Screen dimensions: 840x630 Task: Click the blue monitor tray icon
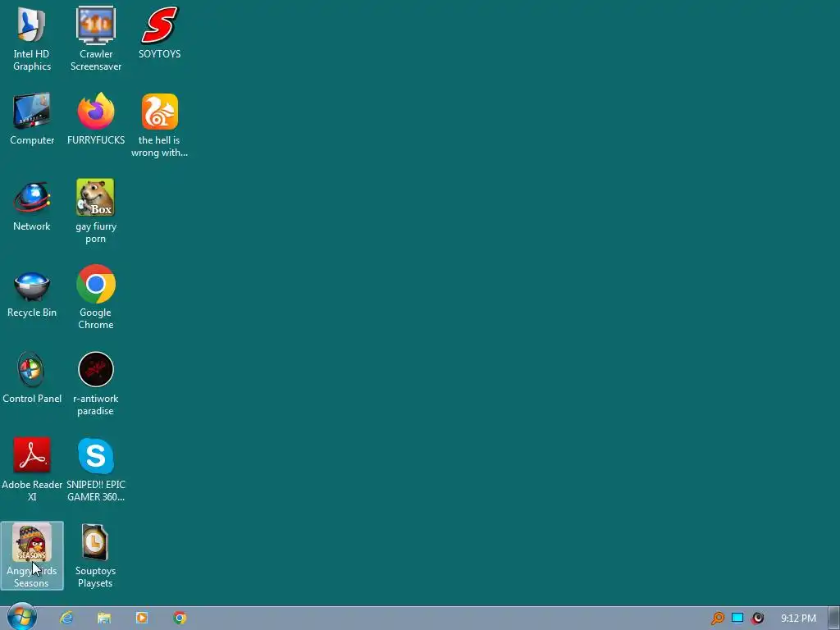(x=737, y=618)
